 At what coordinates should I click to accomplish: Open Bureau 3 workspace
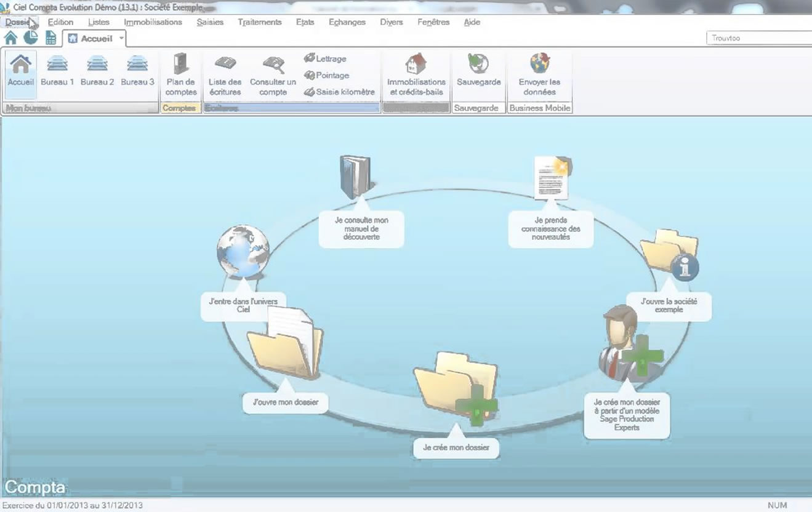tap(137, 70)
